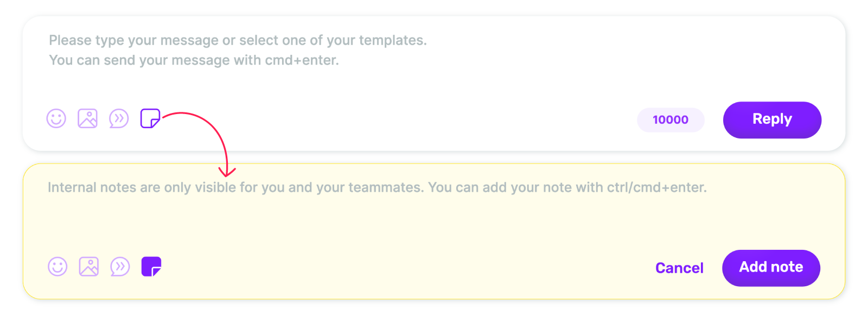The image size is (868, 315).
Task: Open templates icon in the yellow note box
Action: pos(120,267)
